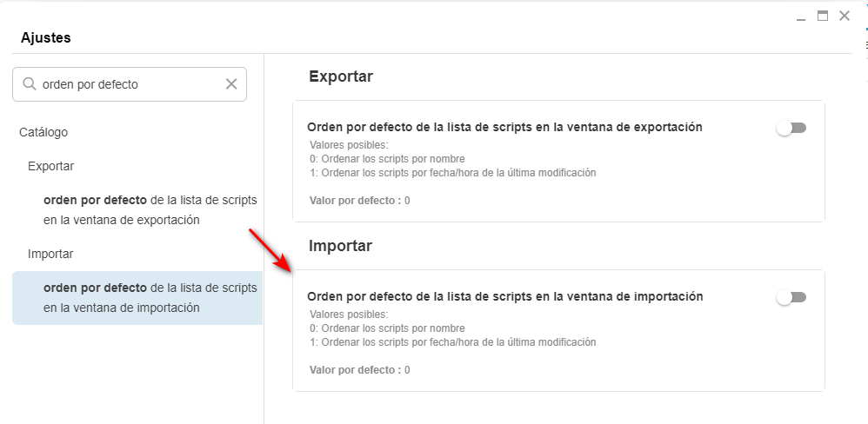The image size is (868, 424).
Task: Click 'Valor por defecto : 0' in export card
Action: click(x=359, y=201)
